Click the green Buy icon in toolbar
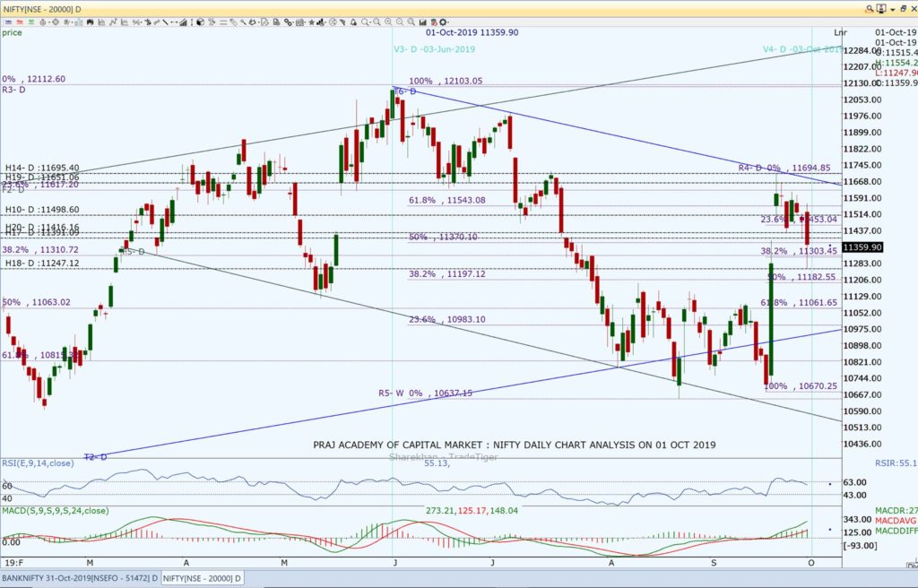Screen dimensions: 918x588 pyautogui.click(x=31, y=22)
